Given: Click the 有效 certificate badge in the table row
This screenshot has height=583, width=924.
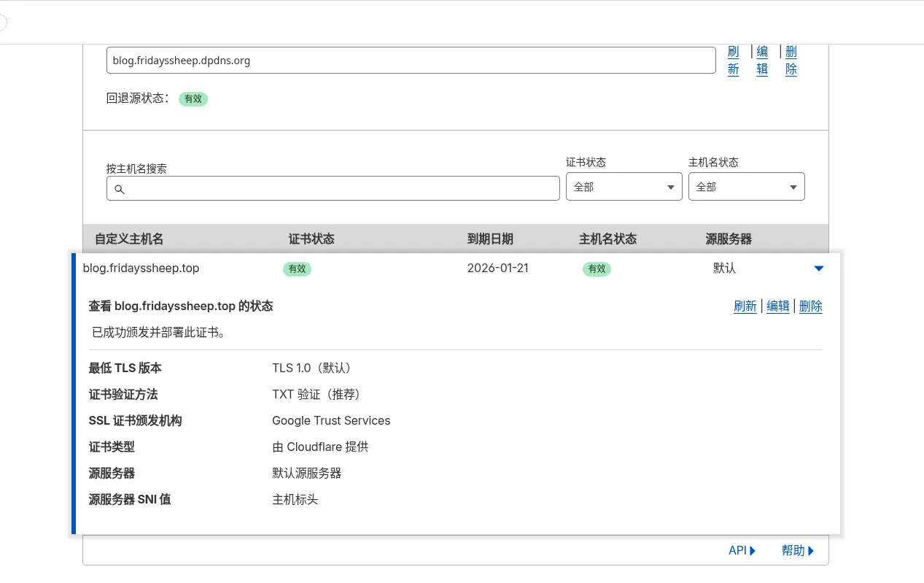Looking at the screenshot, I should [x=297, y=269].
